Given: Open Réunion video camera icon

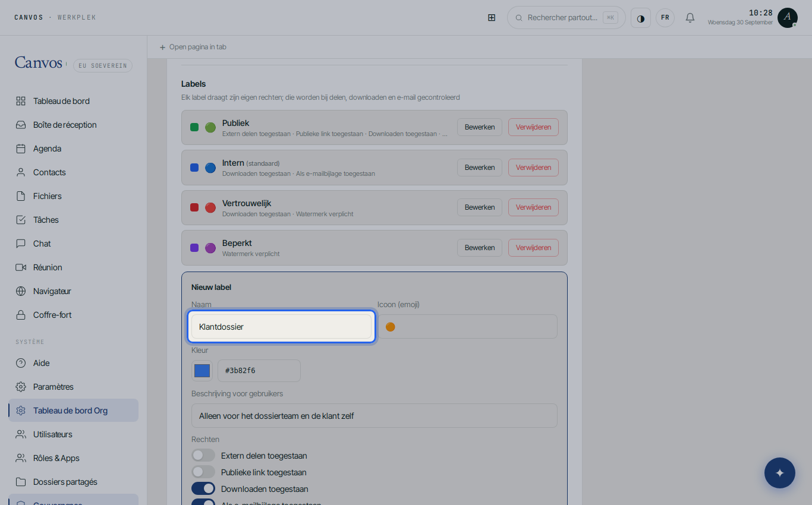Looking at the screenshot, I should [x=21, y=267].
